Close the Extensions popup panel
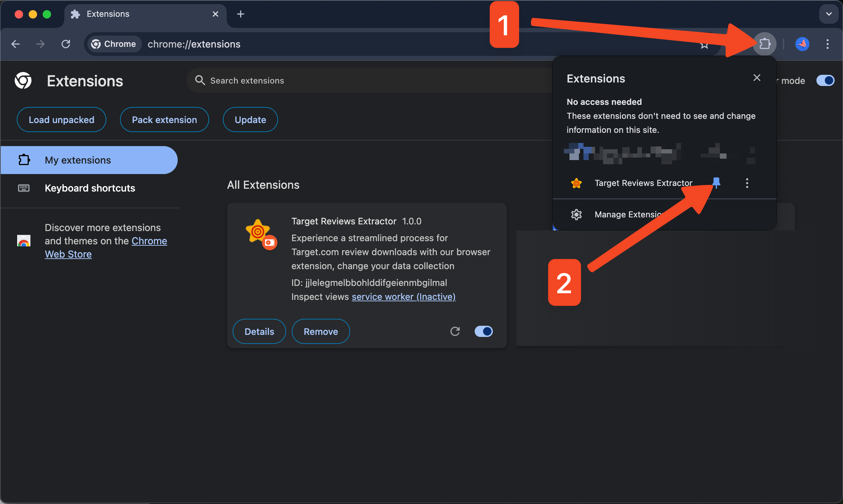Screen dimensions: 843x504 point(757,78)
